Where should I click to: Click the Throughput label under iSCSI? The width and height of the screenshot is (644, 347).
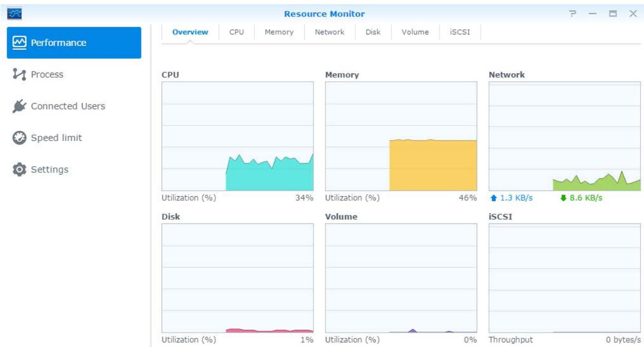click(511, 340)
